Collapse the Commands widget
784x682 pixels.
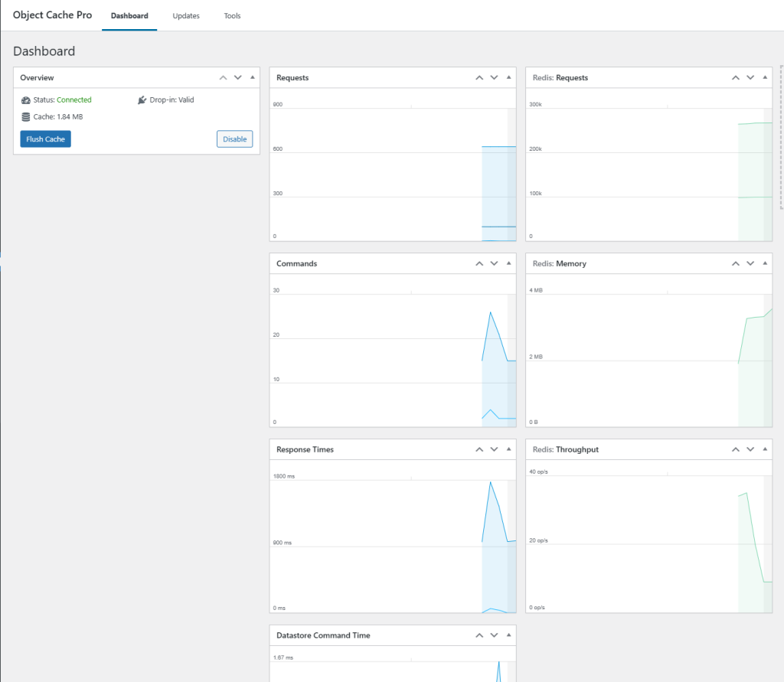[508, 263]
